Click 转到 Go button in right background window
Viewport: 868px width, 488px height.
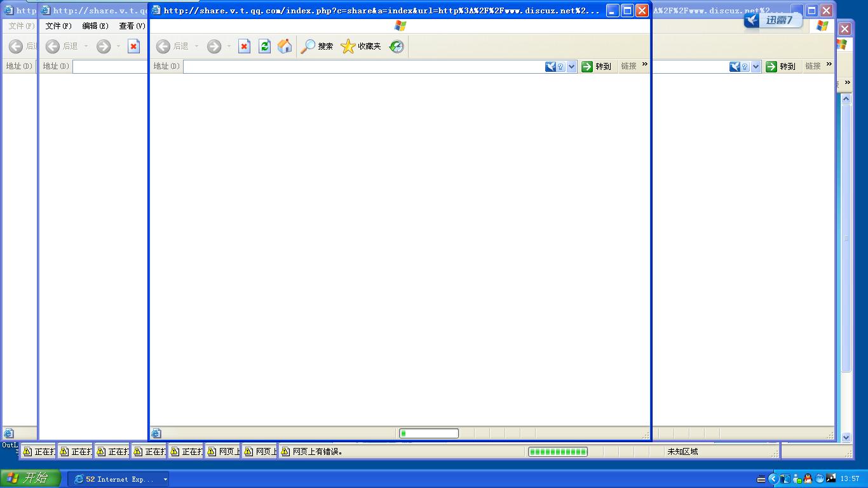(780, 66)
